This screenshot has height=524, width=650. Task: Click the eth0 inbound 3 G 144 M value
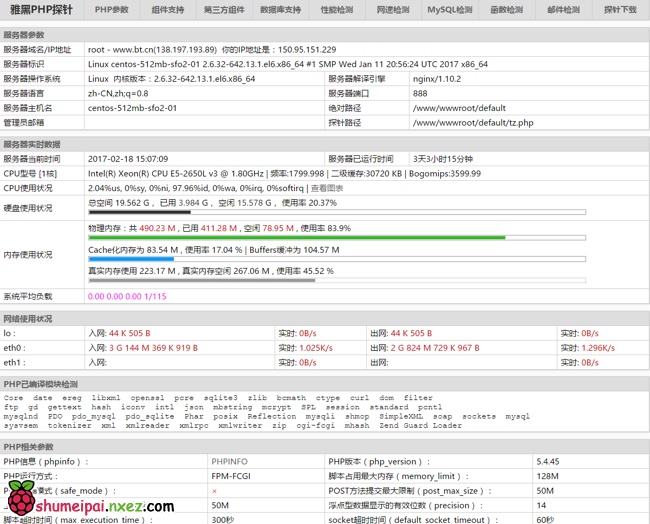153,348
